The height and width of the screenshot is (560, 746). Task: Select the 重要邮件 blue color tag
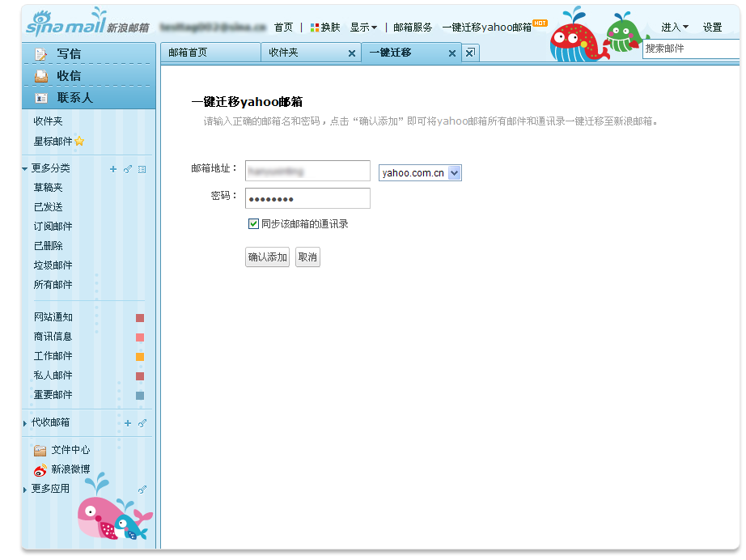(140, 396)
